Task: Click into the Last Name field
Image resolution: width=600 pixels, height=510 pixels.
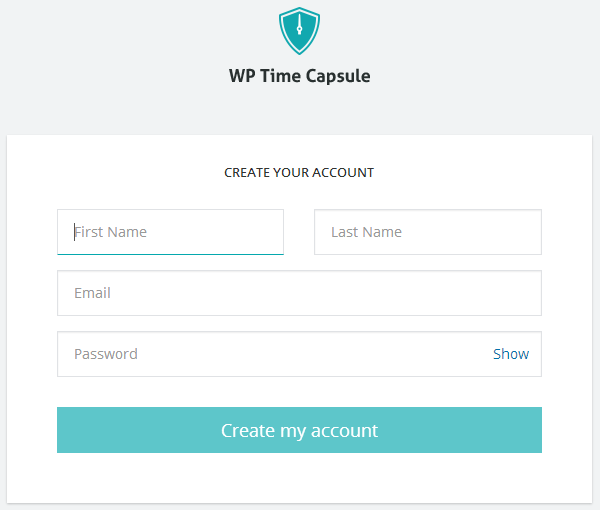Action: (428, 232)
